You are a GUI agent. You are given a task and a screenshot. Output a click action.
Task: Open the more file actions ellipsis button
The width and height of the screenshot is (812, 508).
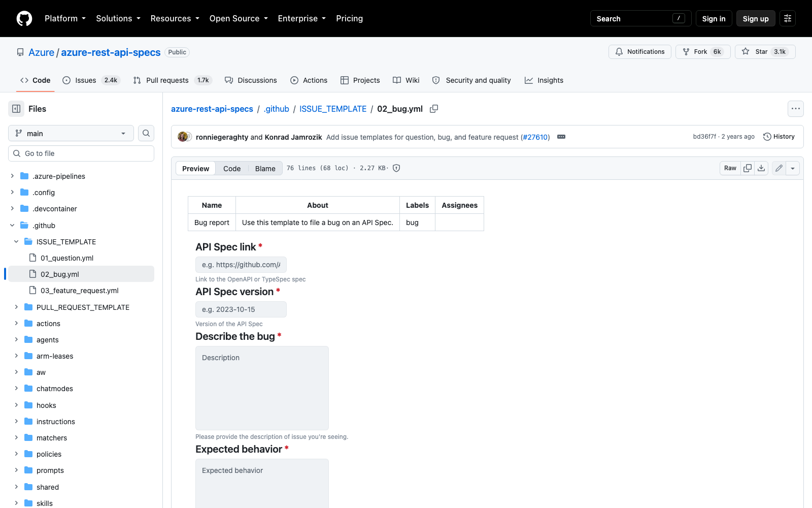click(x=796, y=109)
